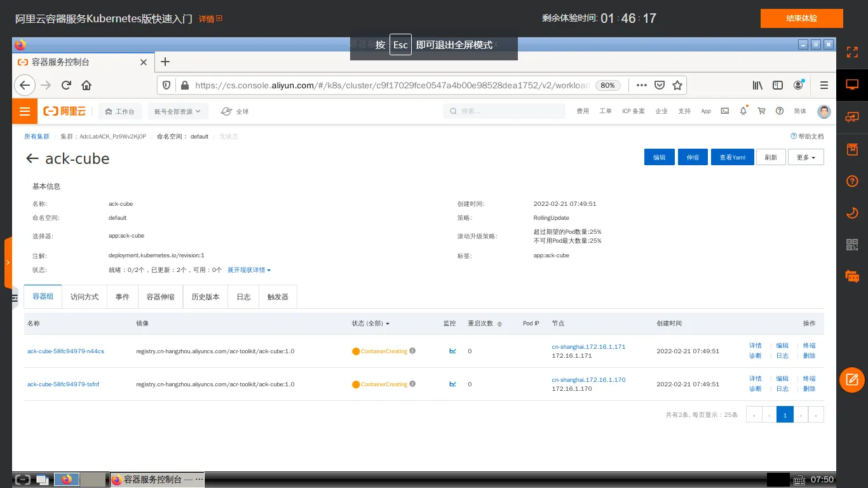Viewport: 868px width, 488px height.
Task: Open node link cn-shanghai.172.16.1.170
Action: click(588, 379)
